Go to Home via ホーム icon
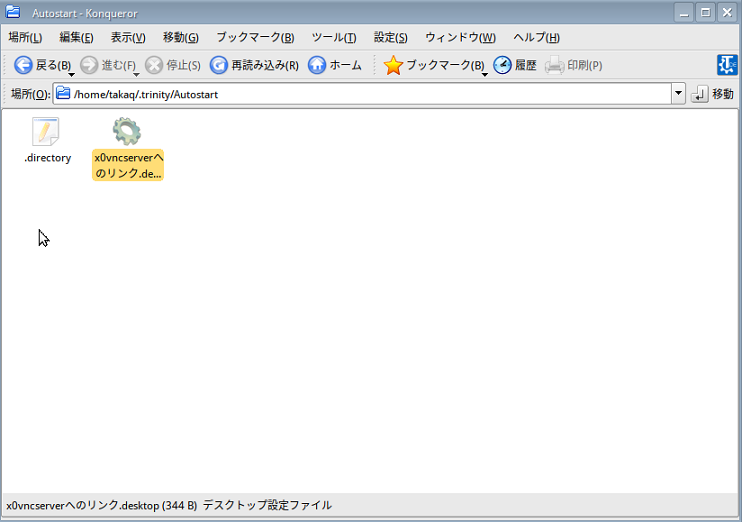742x522 pixels. [317, 65]
